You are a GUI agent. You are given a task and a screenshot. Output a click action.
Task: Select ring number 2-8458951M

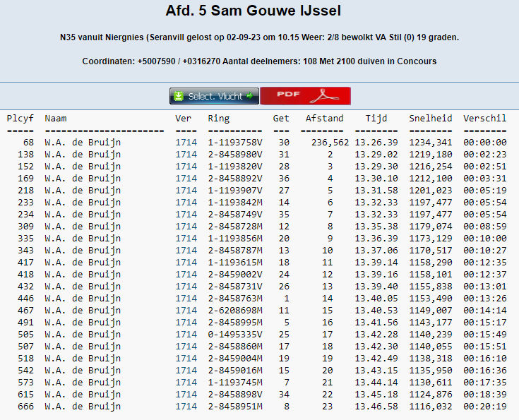[x=235, y=407]
